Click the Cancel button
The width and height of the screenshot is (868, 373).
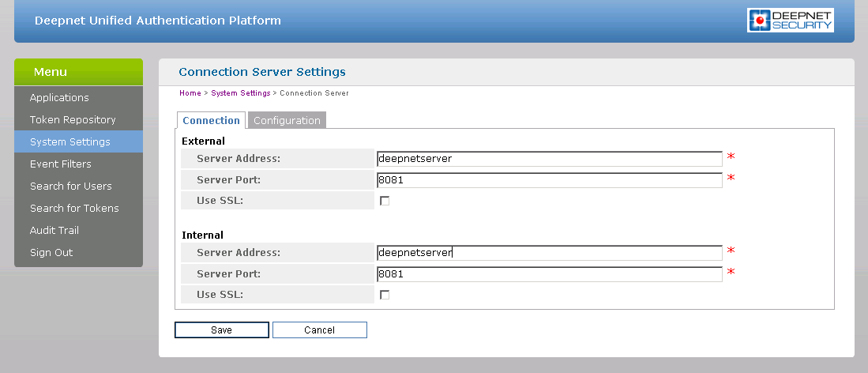(x=319, y=330)
